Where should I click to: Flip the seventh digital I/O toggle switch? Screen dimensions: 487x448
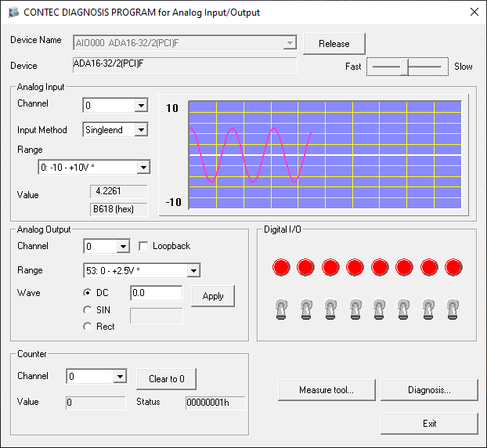click(428, 309)
